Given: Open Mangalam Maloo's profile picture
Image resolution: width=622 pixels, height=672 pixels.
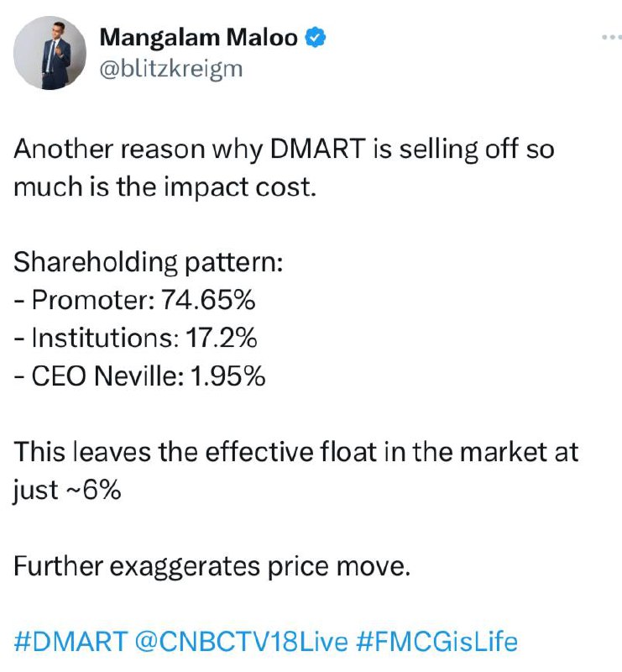Looking at the screenshot, I should click(x=50, y=53).
